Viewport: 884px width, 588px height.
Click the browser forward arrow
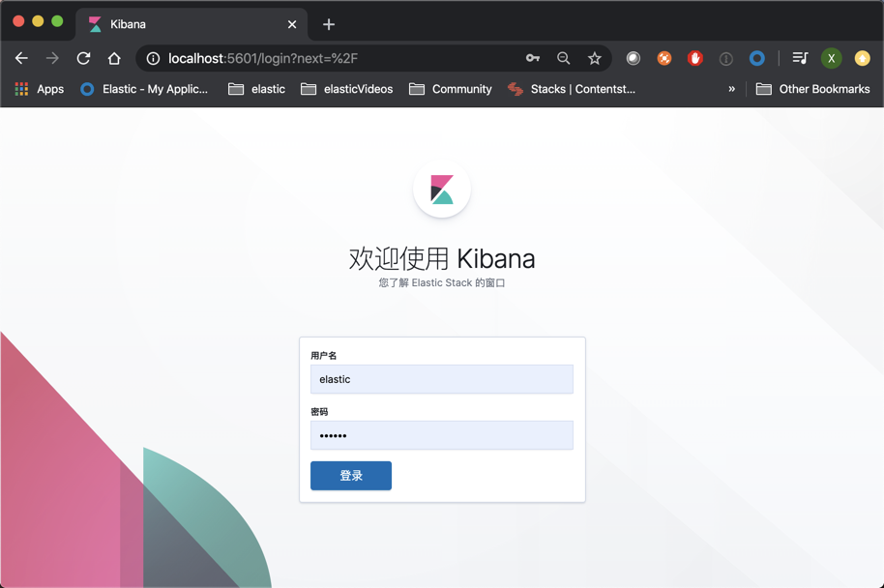52,58
